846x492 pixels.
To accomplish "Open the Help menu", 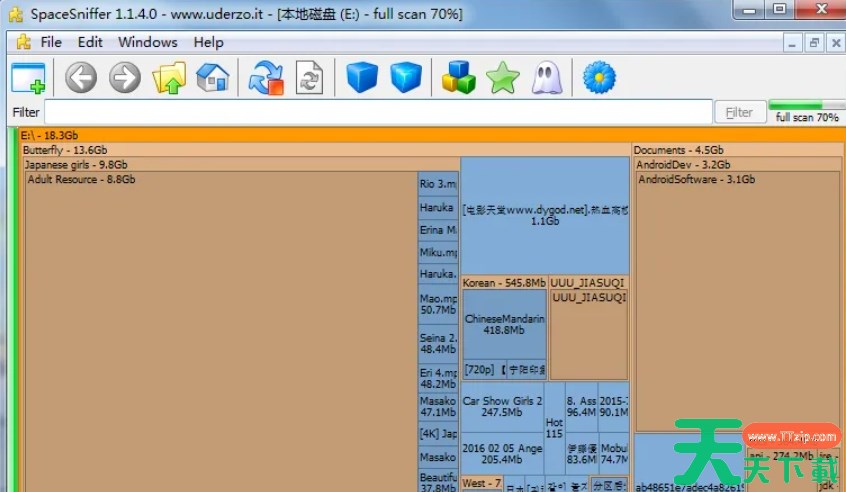I will [x=208, y=42].
